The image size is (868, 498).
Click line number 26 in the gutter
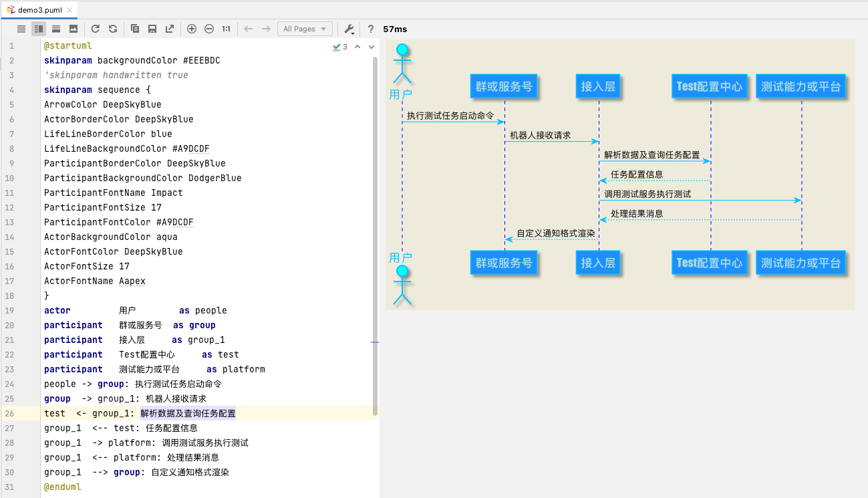[x=11, y=413]
